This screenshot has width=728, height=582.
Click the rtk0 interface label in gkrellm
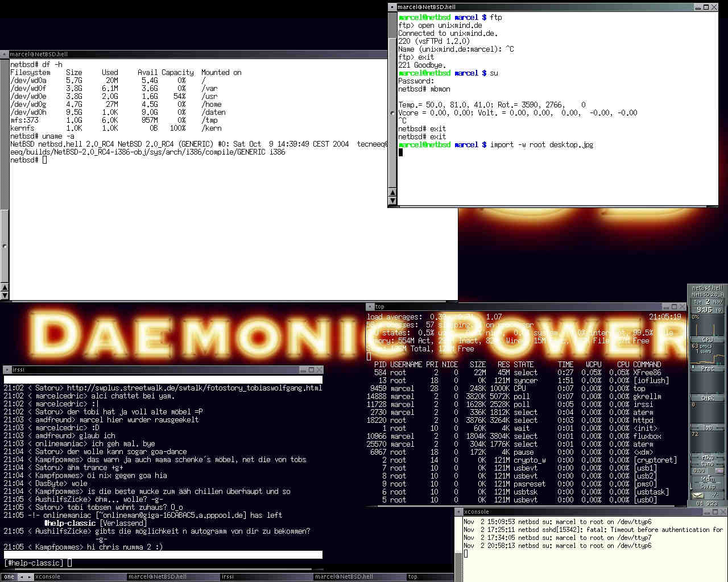[708, 457]
